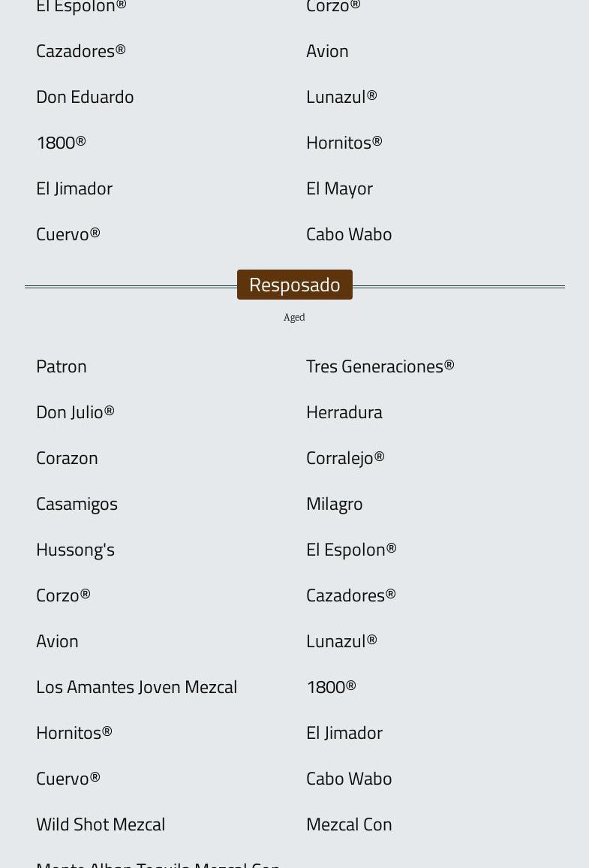Click the El Mayor tequila entry
The image size is (589, 868).
click(x=339, y=188)
